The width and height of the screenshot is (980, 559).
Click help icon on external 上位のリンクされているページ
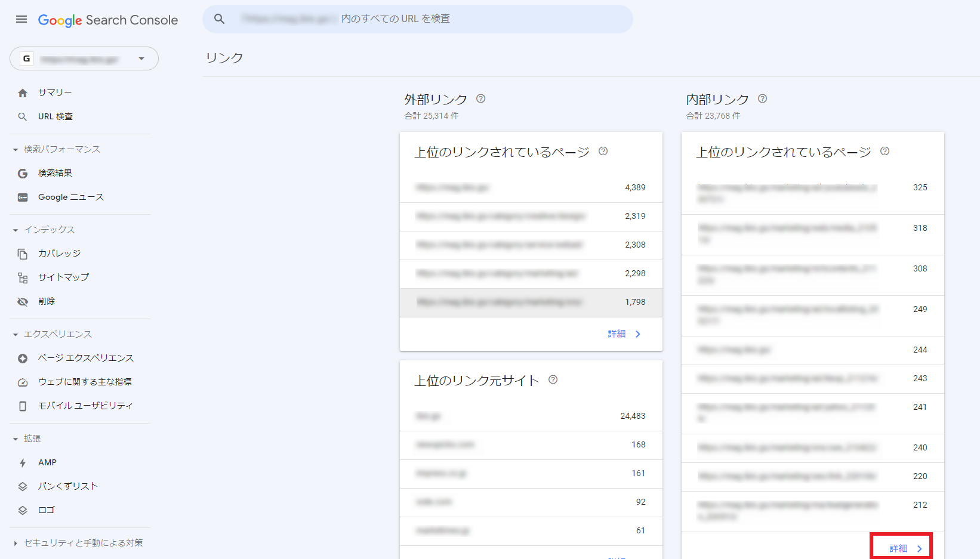pyautogui.click(x=603, y=151)
